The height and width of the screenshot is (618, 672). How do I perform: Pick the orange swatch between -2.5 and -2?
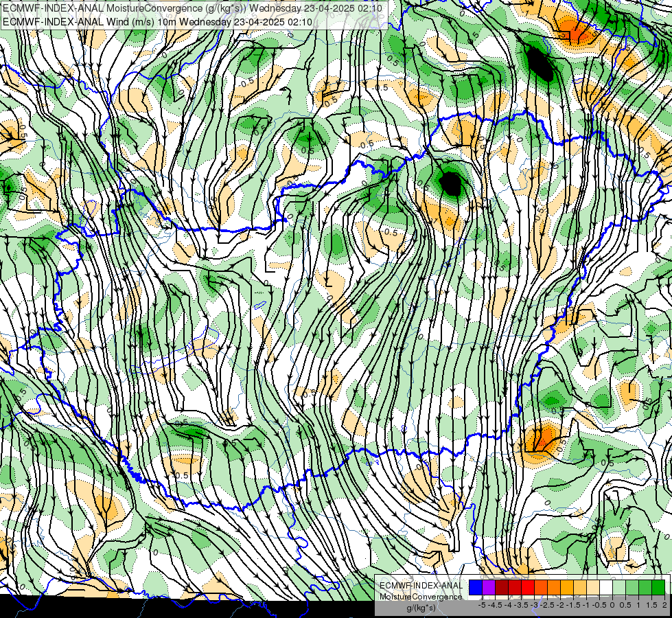(x=554, y=587)
